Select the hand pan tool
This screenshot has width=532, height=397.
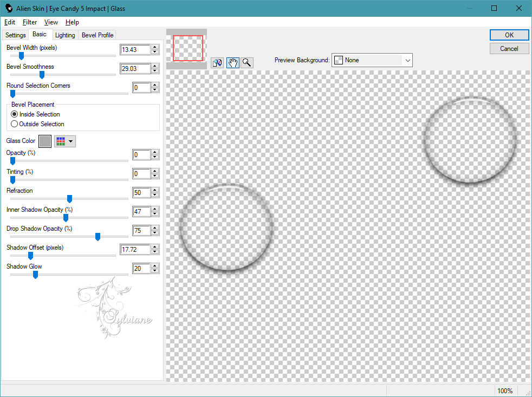point(233,63)
